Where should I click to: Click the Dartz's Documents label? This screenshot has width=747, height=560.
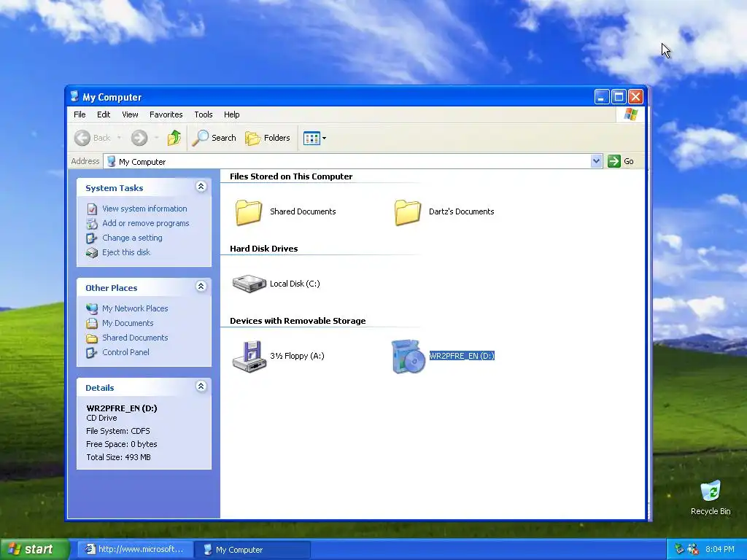(x=461, y=211)
